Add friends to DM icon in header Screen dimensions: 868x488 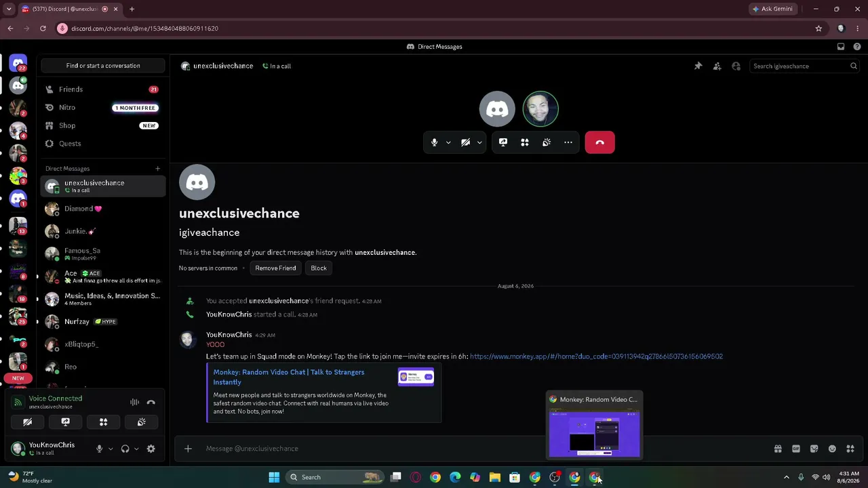(717, 66)
